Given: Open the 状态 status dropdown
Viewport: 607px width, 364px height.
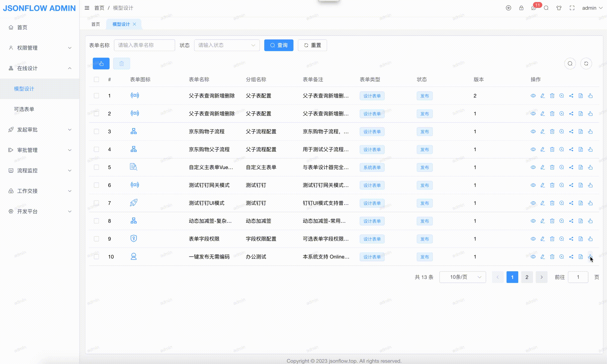Looking at the screenshot, I should (x=227, y=45).
